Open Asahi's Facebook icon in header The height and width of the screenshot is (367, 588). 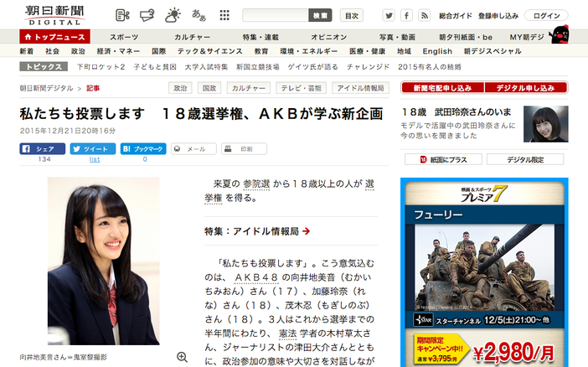tap(406, 15)
